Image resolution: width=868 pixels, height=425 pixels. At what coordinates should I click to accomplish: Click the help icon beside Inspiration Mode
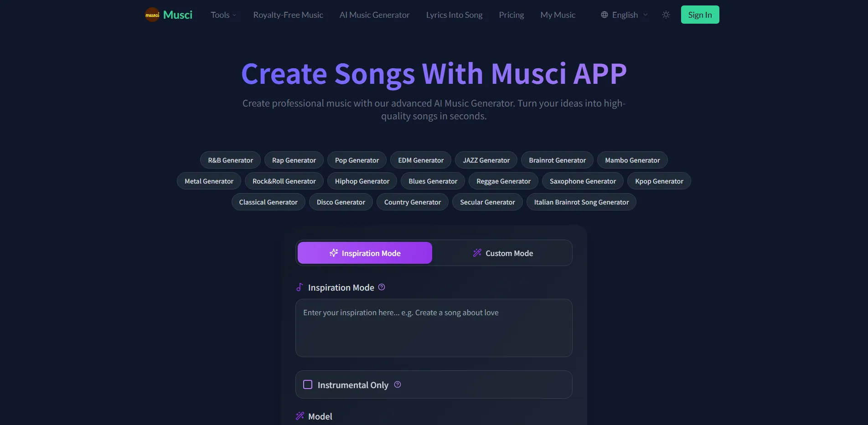pyautogui.click(x=382, y=287)
